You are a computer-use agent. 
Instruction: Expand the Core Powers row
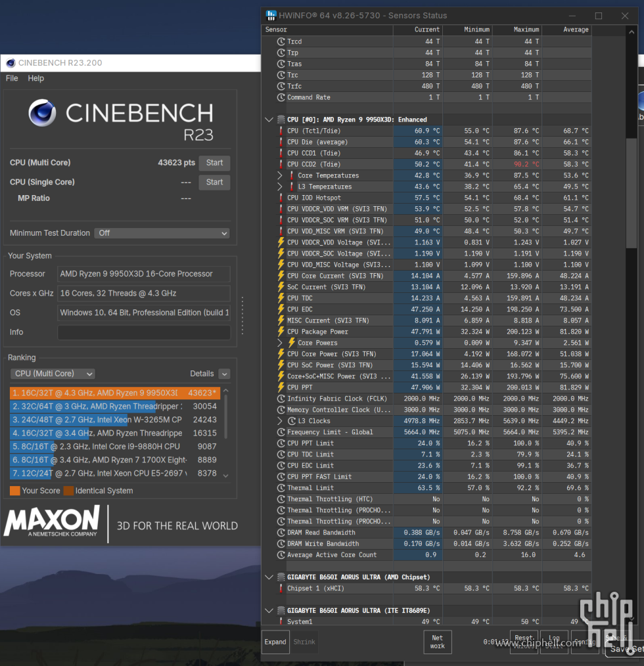pos(280,343)
